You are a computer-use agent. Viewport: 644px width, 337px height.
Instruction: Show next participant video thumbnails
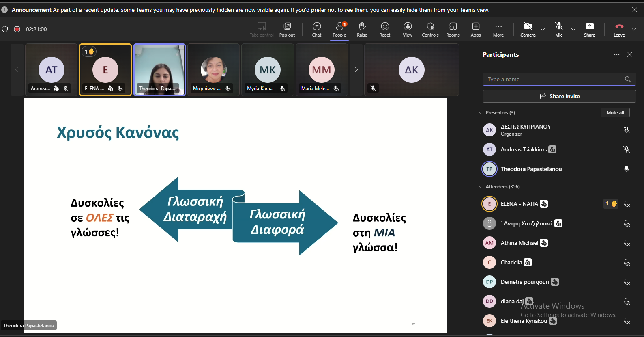pos(356,70)
